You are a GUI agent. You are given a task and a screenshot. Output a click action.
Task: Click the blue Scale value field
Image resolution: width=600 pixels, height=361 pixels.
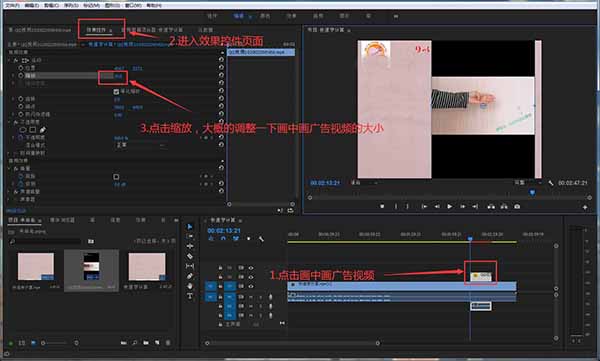[119, 76]
